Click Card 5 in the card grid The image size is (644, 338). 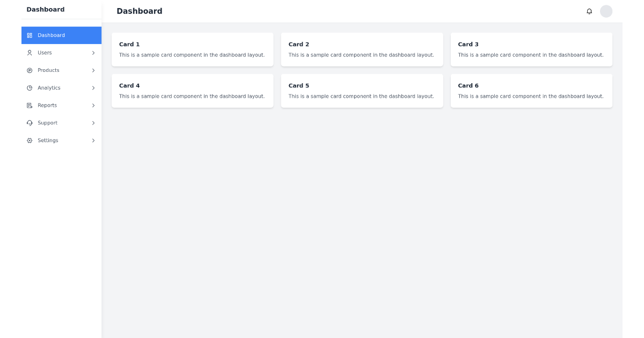click(362, 90)
